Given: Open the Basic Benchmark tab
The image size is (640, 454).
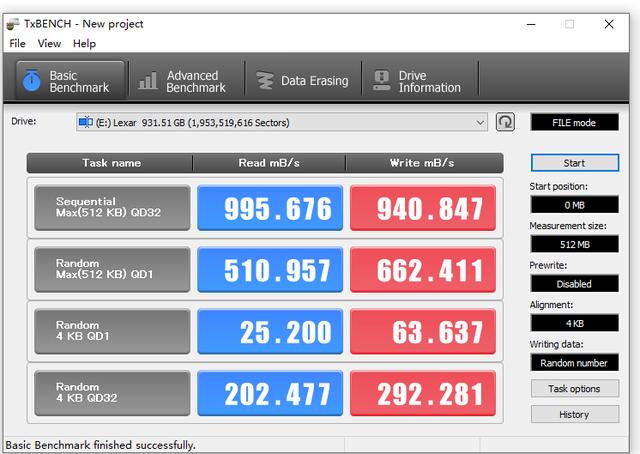Looking at the screenshot, I should (x=70, y=80).
